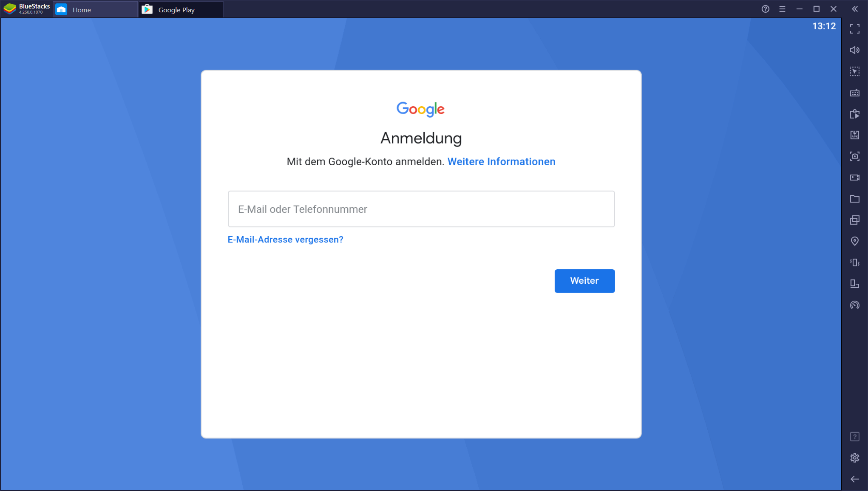This screenshot has height=491, width=868.
Task: Open sidebar help question mark box
Action: 854,437
